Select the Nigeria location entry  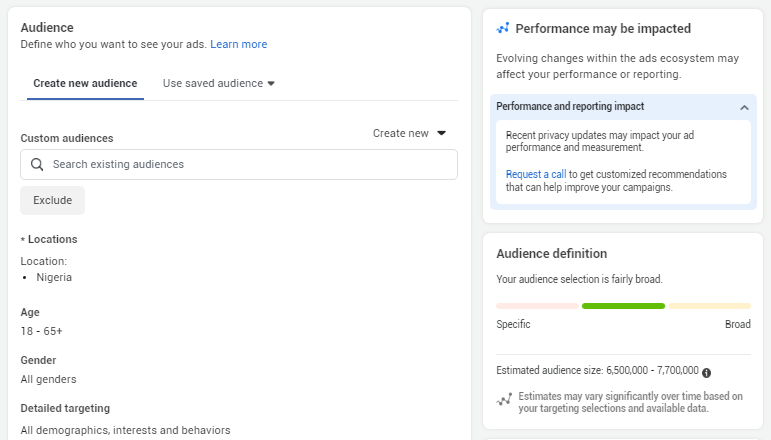54,277
